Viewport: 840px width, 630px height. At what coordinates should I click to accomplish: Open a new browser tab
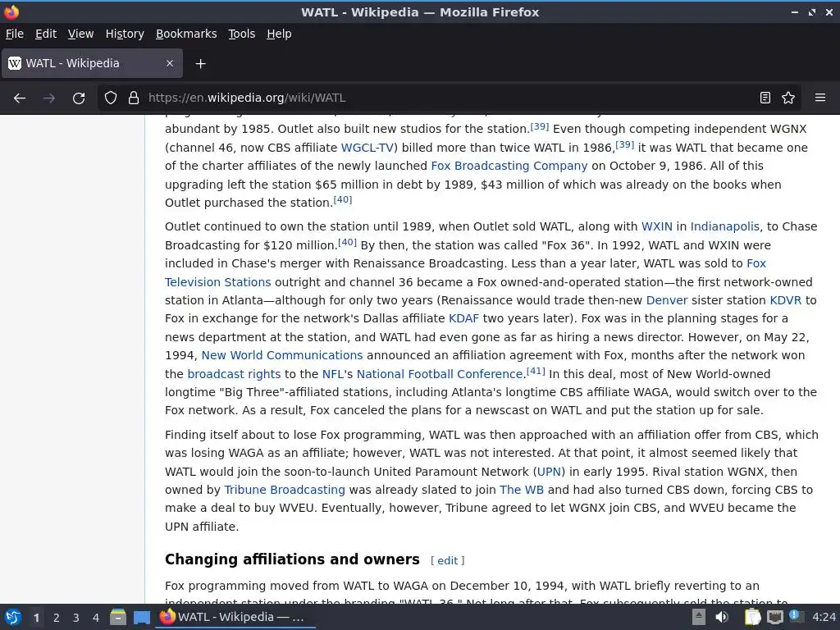(200, 64)
